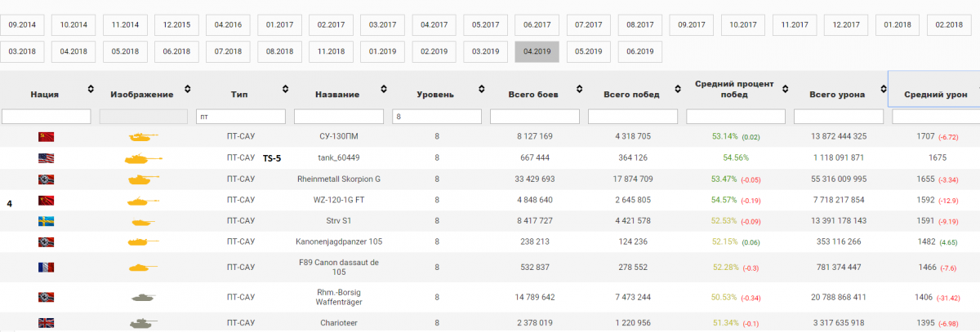Switch to the 06.2019 period
This screenshot has width=980, height=332.
639,51
